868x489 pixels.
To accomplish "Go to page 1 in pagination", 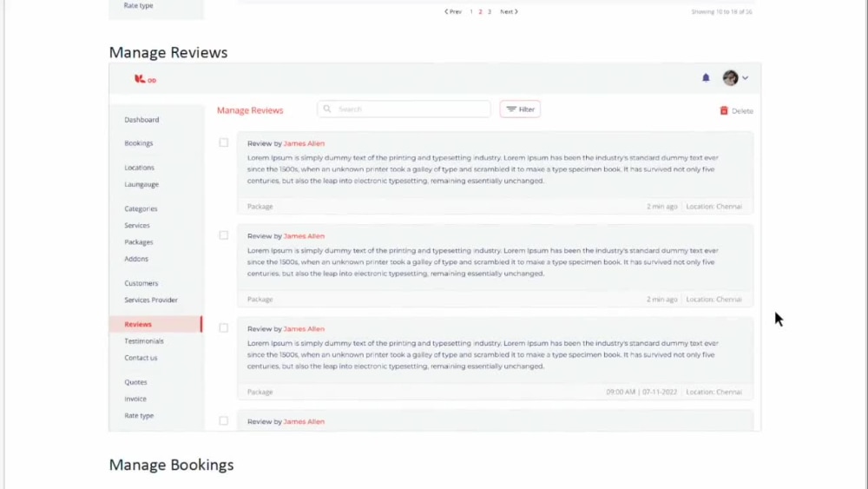I will [x=471, y=11].
